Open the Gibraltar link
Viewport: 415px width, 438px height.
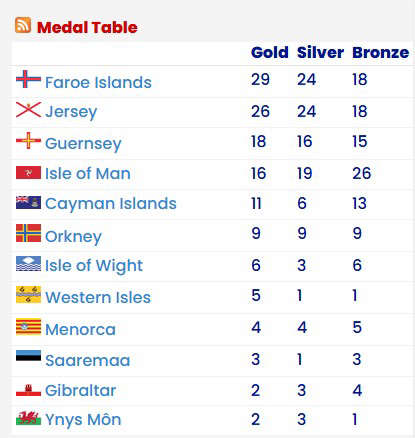pos(80,390)
